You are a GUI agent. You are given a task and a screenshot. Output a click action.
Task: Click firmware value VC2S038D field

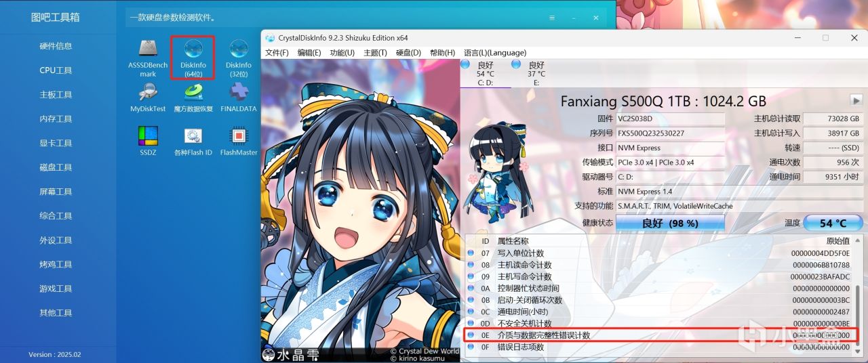pos(670,119)
